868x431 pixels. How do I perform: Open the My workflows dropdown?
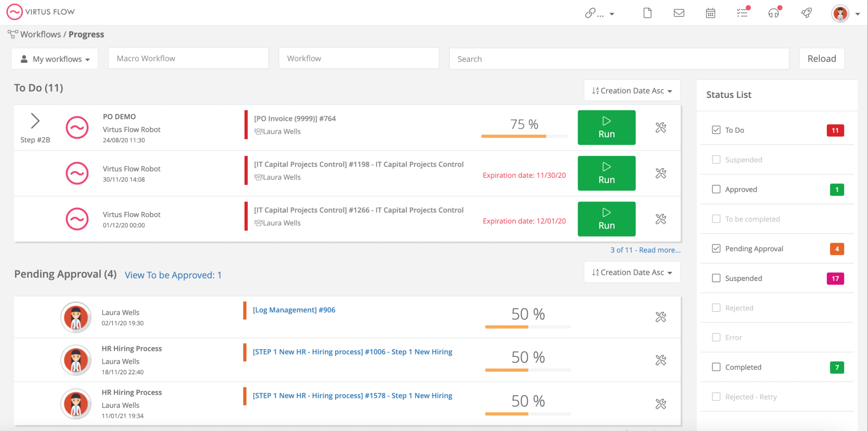(x=55, y=59)
